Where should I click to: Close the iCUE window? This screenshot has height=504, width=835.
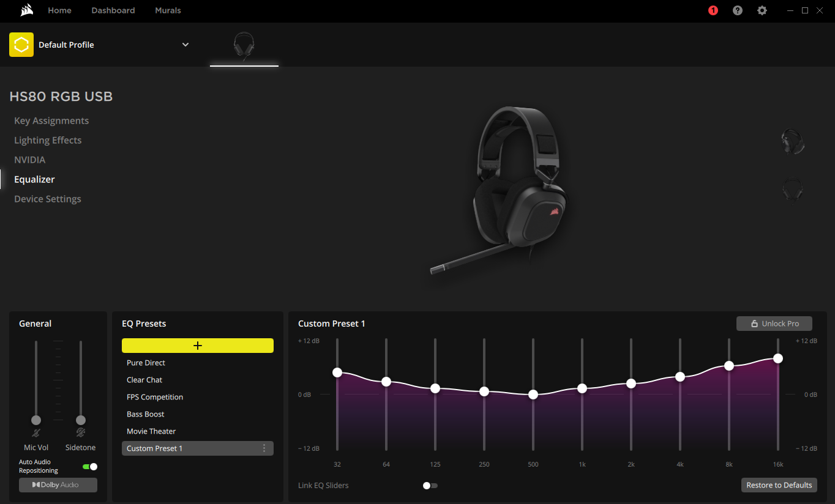[820, 10]
